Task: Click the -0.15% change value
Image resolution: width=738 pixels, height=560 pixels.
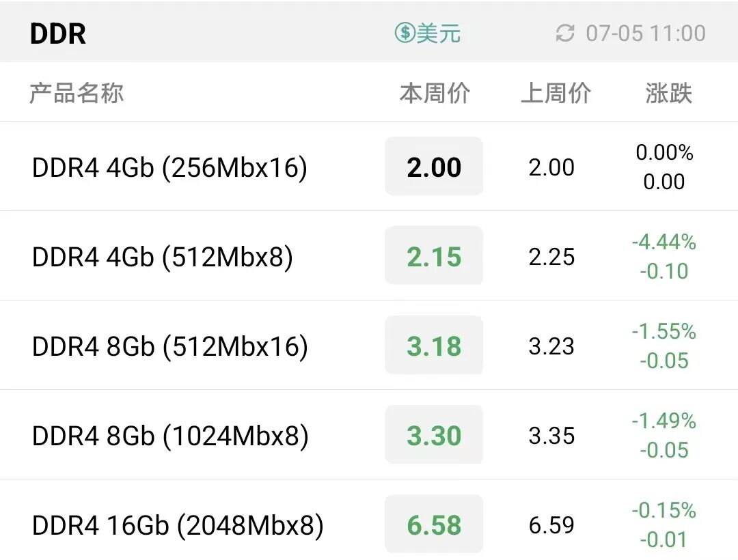Action: coord(664,510)
